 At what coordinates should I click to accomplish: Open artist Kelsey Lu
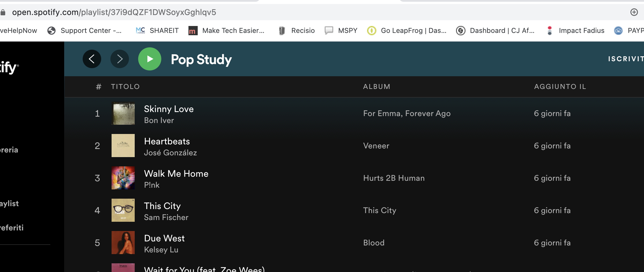tap(161, 250)
